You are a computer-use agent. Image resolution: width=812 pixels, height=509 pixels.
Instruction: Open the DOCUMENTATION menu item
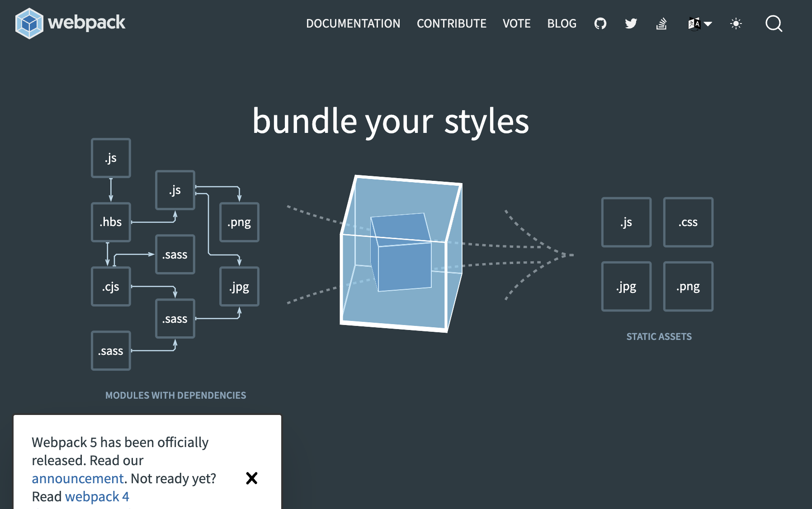353,24
